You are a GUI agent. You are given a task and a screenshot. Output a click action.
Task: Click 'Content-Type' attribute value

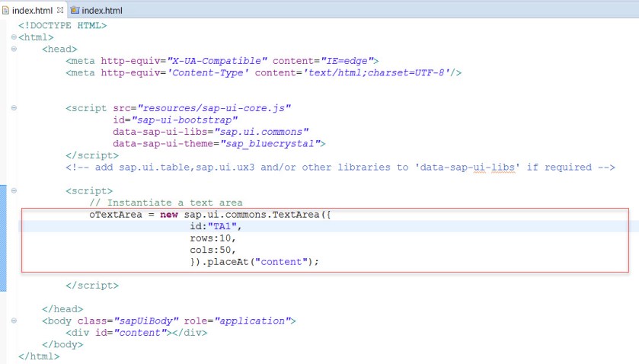pyautogui.click(x=208, y=72)
